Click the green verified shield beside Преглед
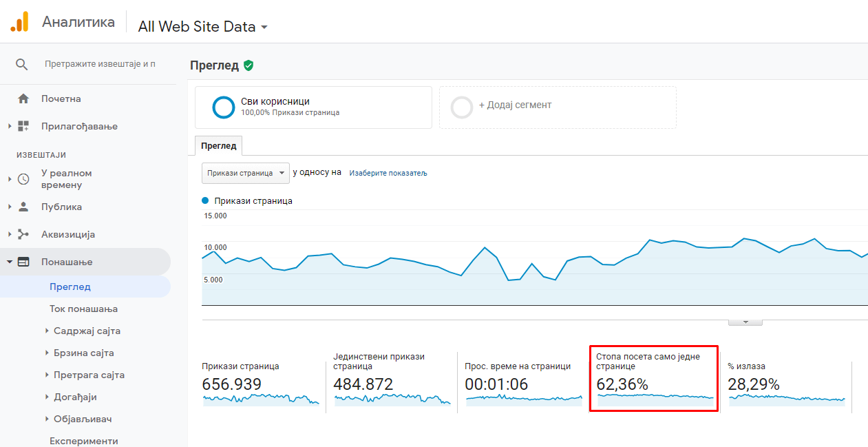Image resolution: width=868 pixels, height=447 pixels. pyautogui.click(x=248, y=65)
